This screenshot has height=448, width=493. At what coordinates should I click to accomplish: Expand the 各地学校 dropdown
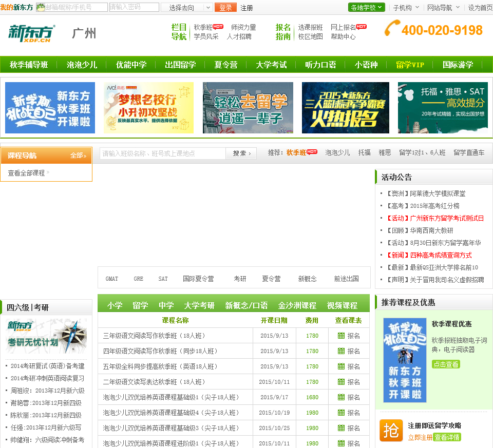(366, 7)
